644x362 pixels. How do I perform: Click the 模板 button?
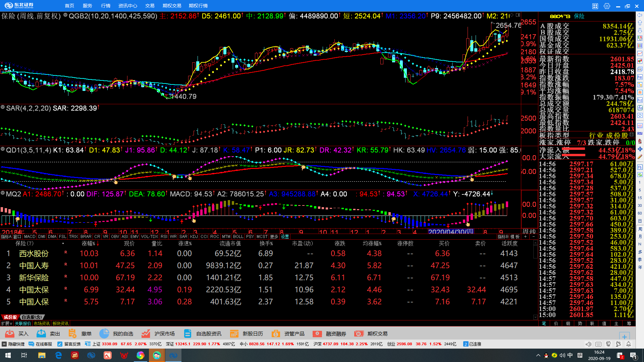[x=515, y=237]
